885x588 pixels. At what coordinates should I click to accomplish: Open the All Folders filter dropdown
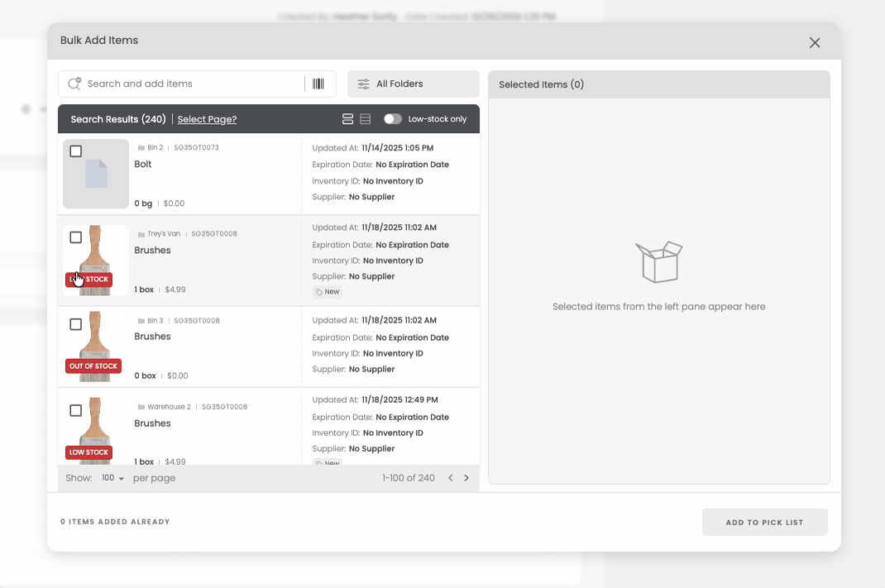coord(413,84)
